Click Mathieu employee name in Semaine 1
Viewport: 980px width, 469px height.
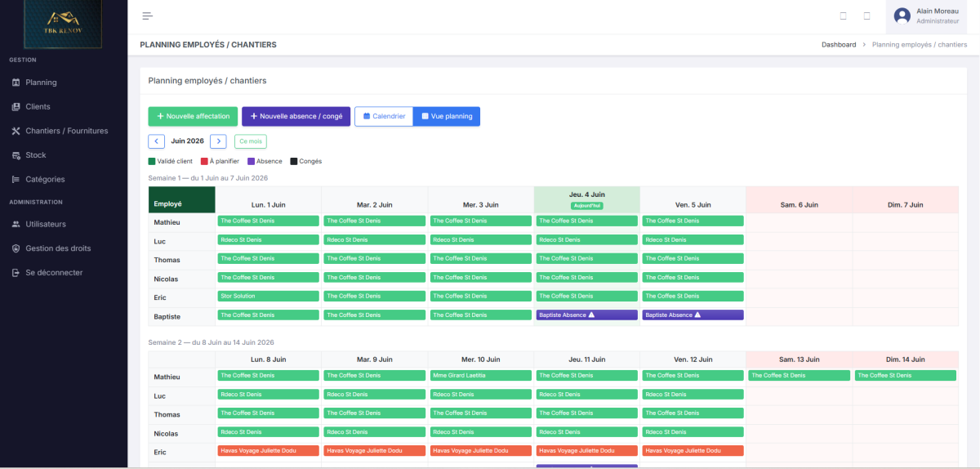click(167, 222)
